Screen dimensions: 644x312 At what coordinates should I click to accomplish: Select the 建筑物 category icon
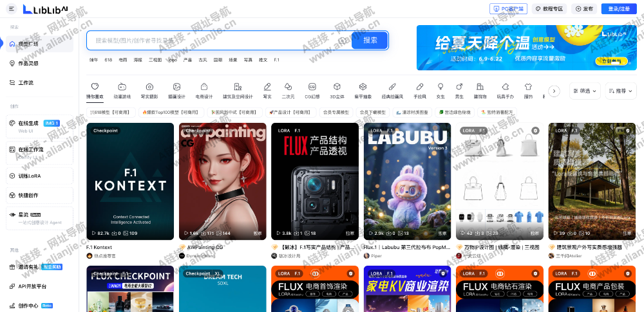pos(480,91)
